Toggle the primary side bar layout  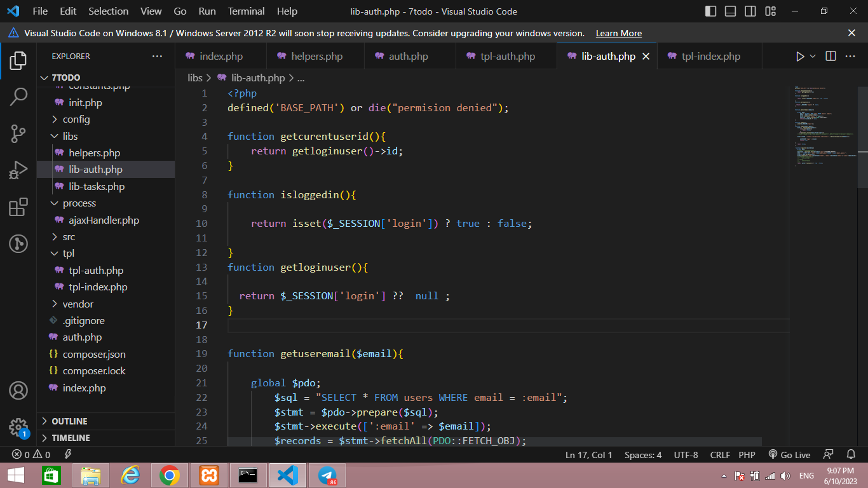710,11
